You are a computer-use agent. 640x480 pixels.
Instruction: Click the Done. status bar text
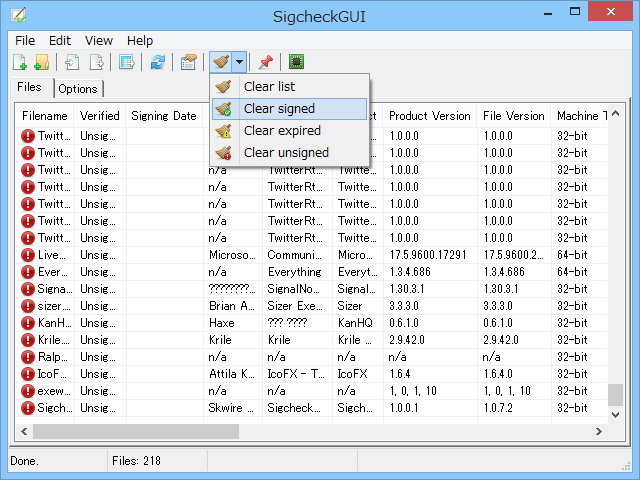click(x=24, y=461)
